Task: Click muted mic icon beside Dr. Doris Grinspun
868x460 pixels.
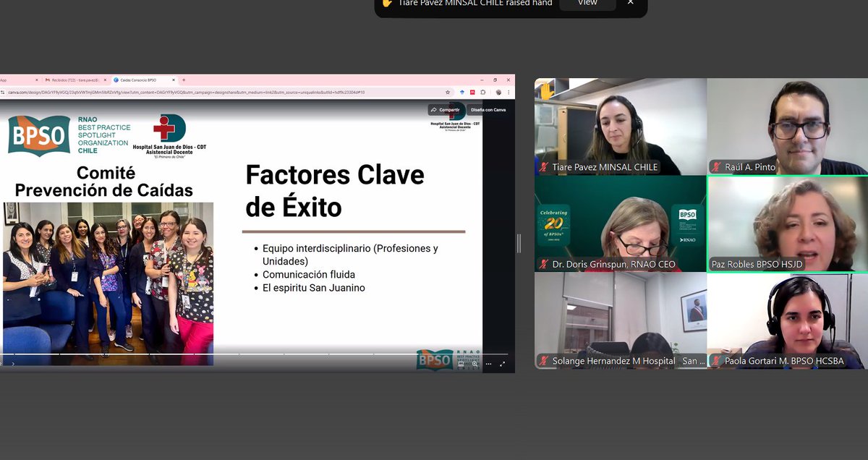Action: point(543,264)
